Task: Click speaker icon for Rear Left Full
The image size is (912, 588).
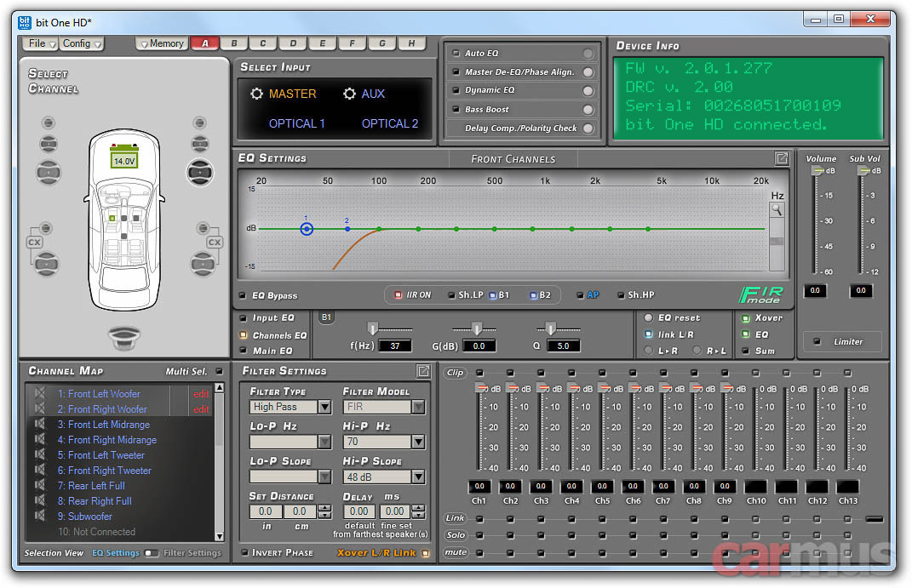Action: (x=39, y=485)
